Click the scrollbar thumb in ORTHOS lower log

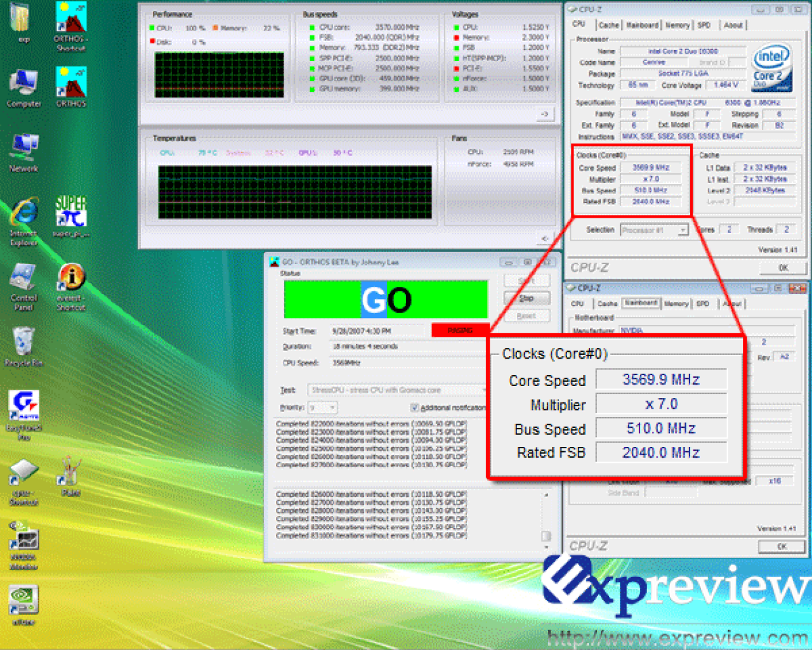tap(546, 536)
